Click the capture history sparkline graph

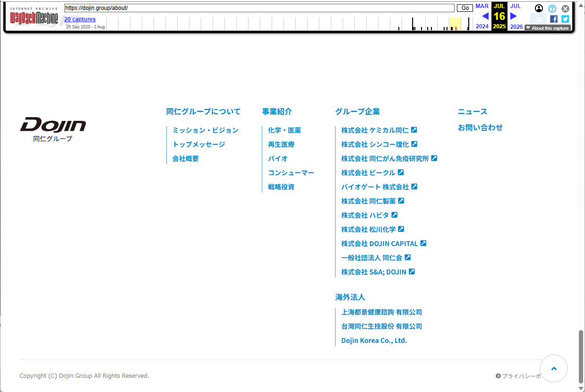(290, 24)
